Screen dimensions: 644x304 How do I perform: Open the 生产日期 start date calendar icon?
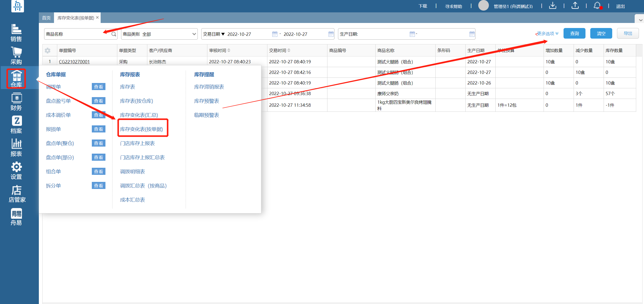(x=412, y=34)
